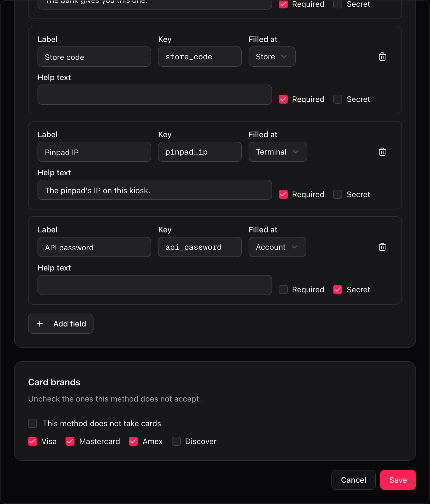Check Required for API password field
The width and height of the screenshot is (430, 504).
[x=283, y=290]
